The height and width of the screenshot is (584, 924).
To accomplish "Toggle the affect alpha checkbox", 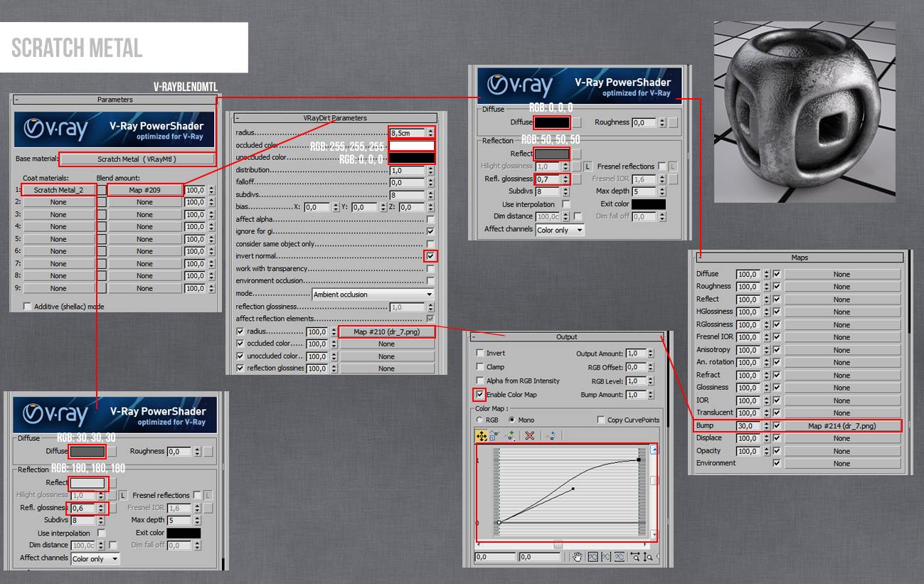I will [430, 219].
